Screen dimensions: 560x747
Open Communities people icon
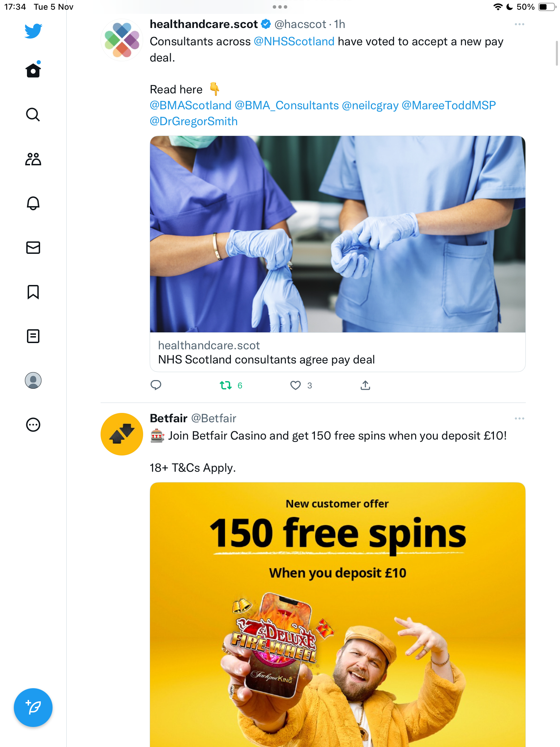tap(33, 159)
